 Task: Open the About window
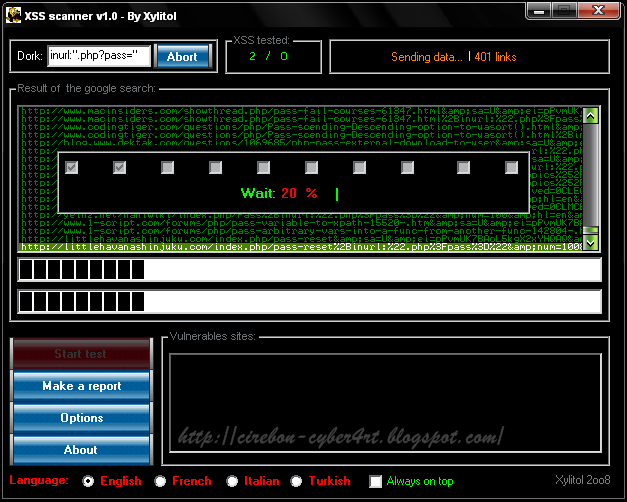point(81,450)
